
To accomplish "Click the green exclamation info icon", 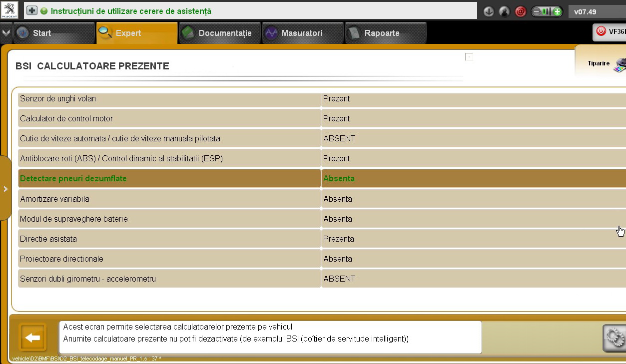I will tap(44, 10).
